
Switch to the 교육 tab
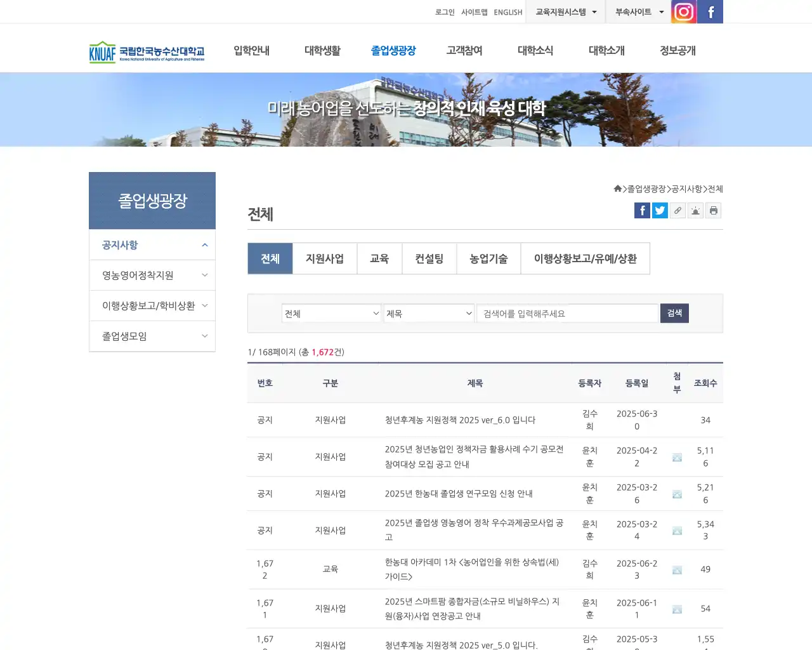point(379,258)
